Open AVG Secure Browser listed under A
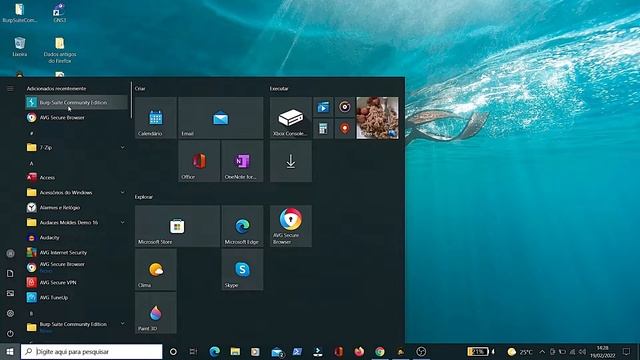The image size is (640, 360). [x=76, y=267]
